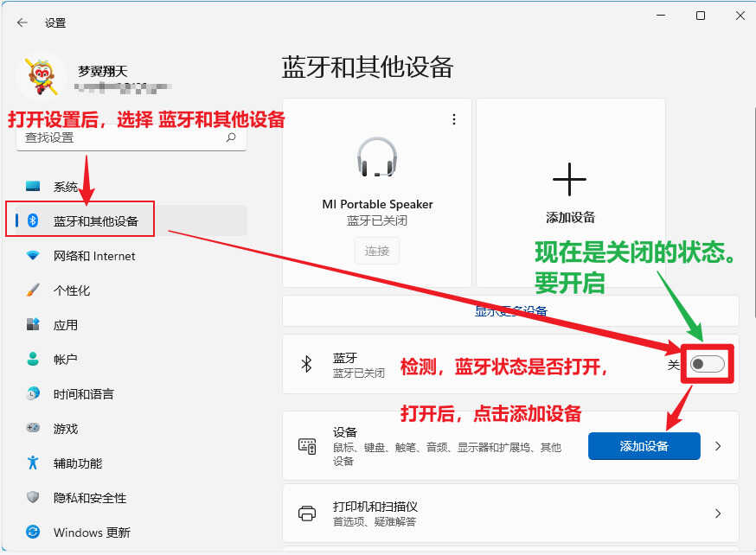Click the Bluetooth icon in sidebar
Screen dimensions: 756x555
[33, 220]
